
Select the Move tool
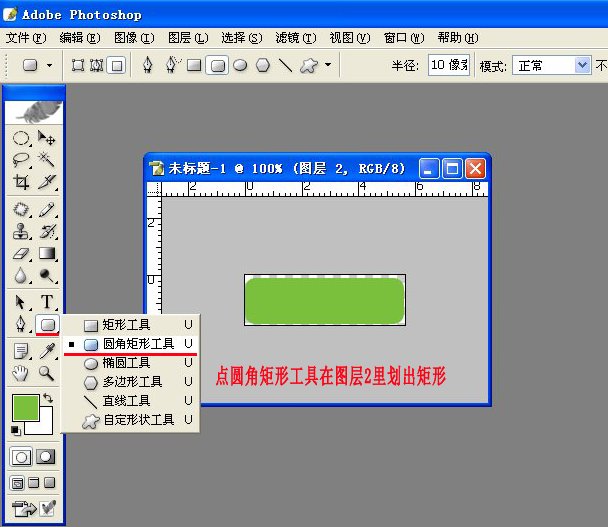click(x=47, y=138)
